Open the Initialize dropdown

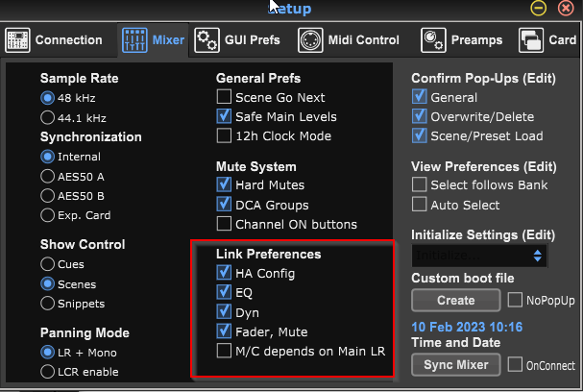[x=479, y=256]
